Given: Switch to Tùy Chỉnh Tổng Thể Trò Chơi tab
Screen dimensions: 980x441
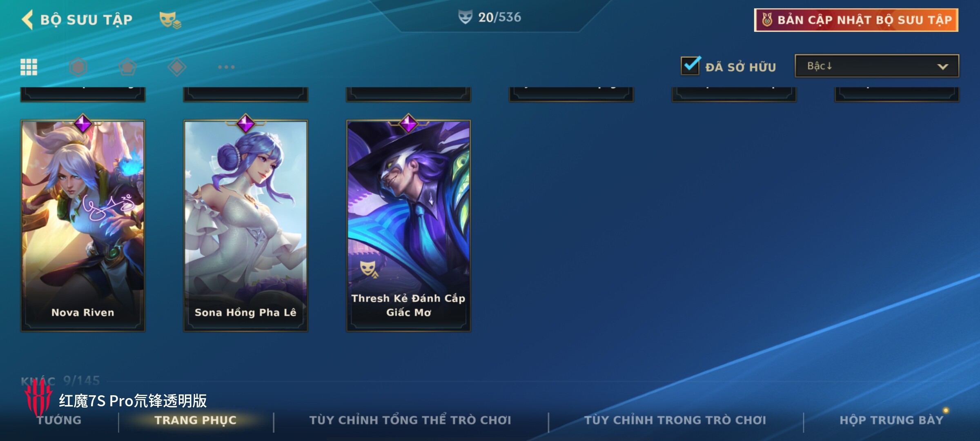Looking at the screenshot, I should (410, 420).
